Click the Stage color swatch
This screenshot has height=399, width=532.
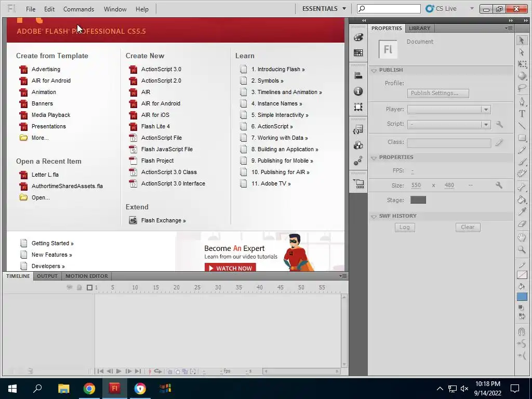tap(418, 200)
